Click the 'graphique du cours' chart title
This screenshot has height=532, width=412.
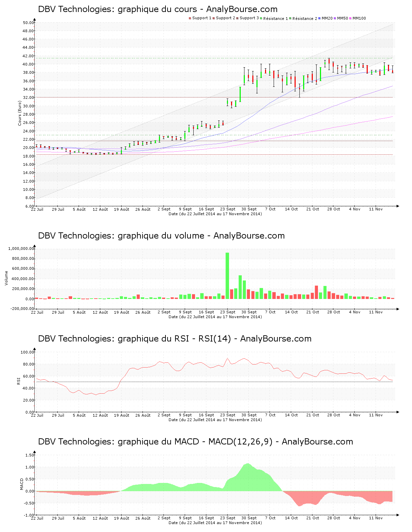(x=158, y=9)
